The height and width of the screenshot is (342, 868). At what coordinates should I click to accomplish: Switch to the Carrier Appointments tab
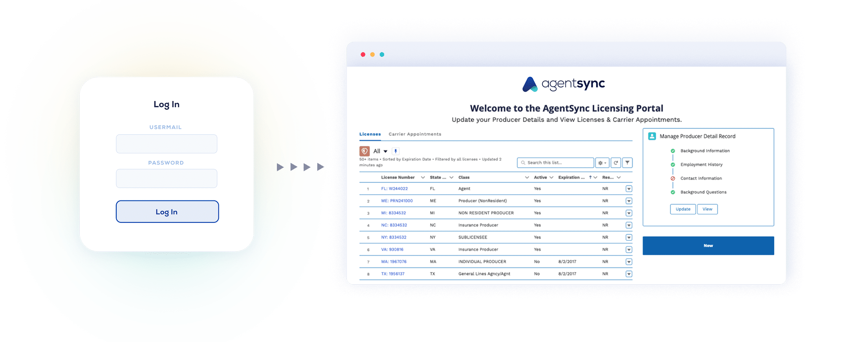click(415, 134)
